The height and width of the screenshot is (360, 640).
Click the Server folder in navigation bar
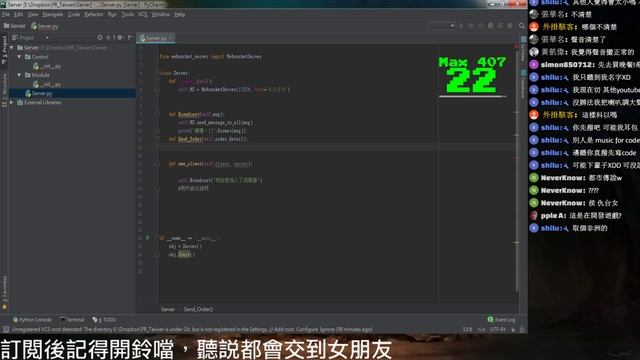tap(14, 26)
